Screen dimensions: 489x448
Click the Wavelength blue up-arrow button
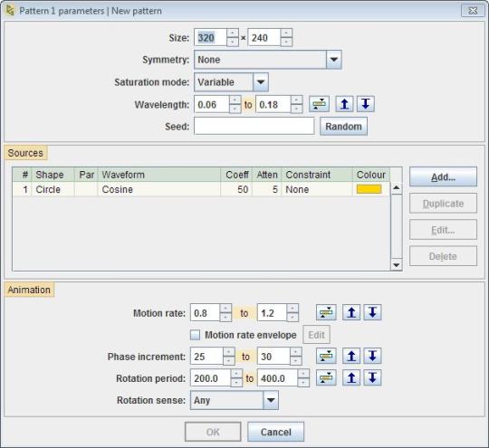click(x=344, y=104)
